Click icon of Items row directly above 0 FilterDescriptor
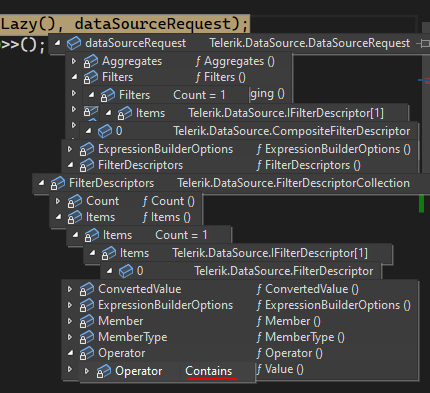430x393 pixels. 109,253
